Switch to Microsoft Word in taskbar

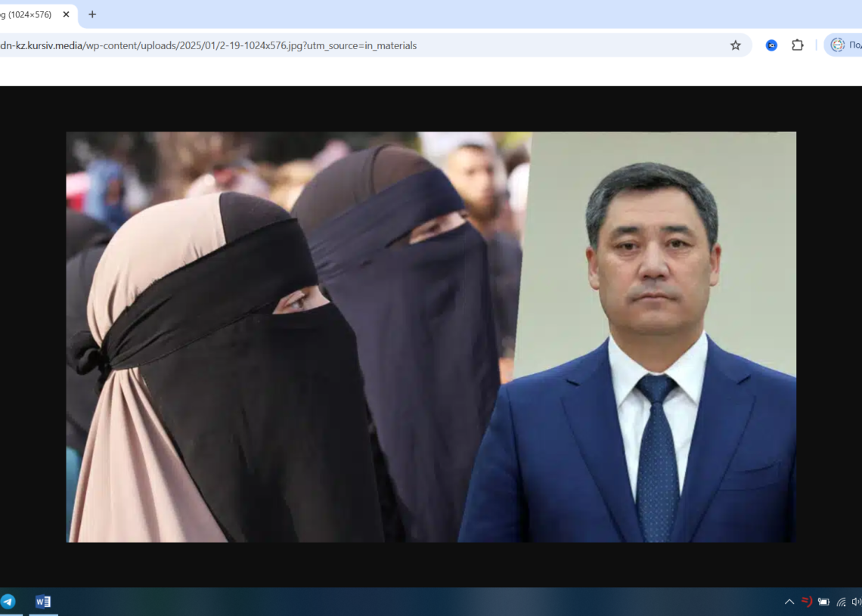[43, 602]
